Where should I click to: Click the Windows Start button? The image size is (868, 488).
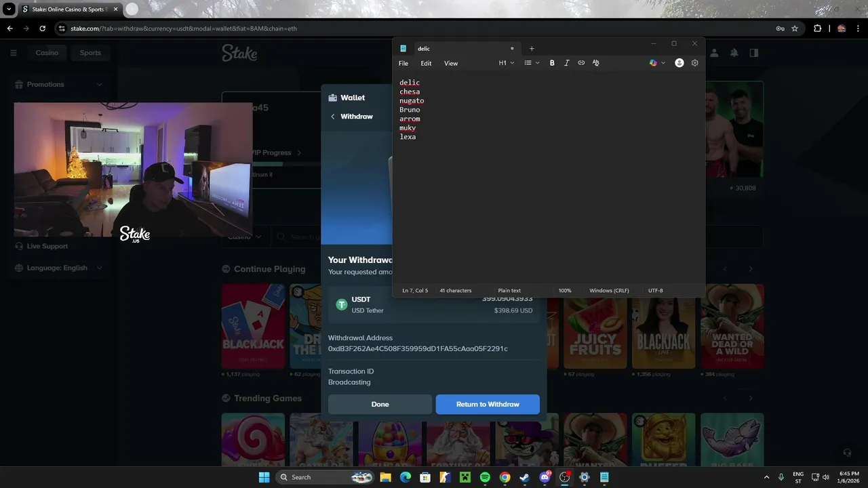coord(264,477)
